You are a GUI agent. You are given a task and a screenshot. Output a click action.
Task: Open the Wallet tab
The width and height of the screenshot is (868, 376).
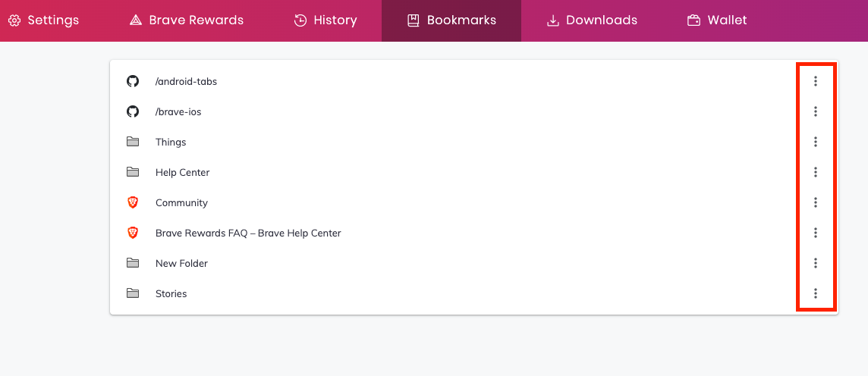tap(717, 20)
